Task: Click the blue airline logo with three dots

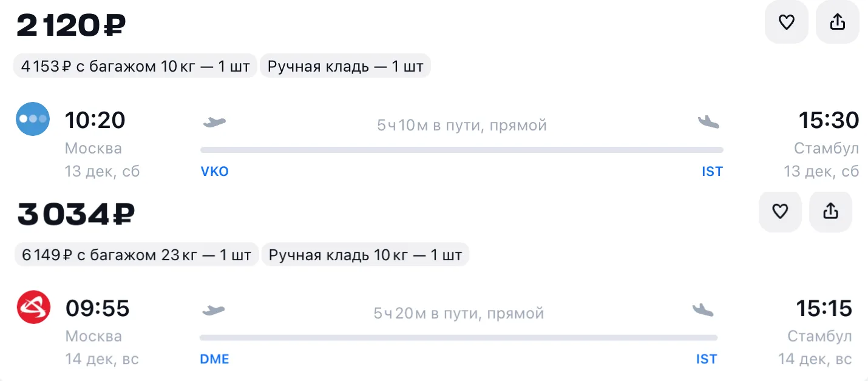Action: tap(33, 119)
